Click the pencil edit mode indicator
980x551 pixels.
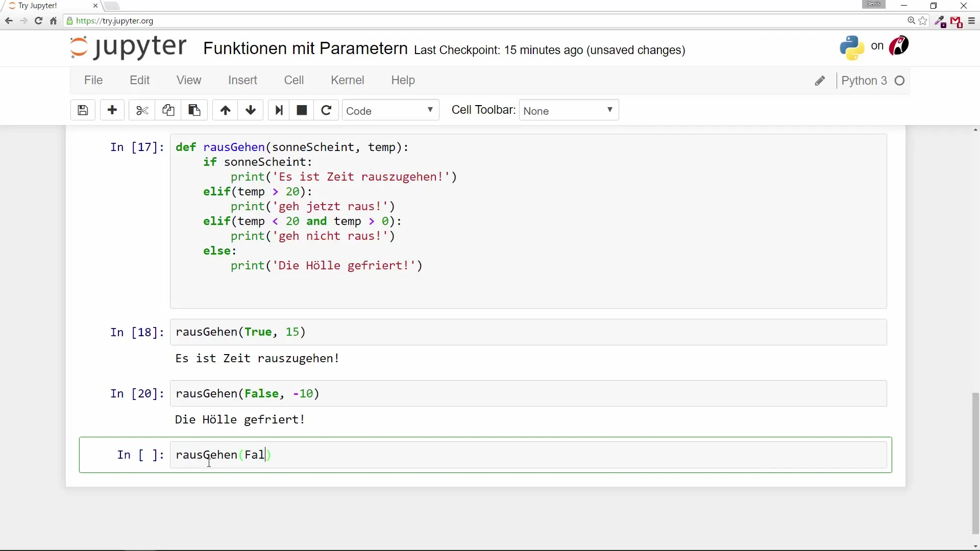pyautogui.click(x=820, y=81)
